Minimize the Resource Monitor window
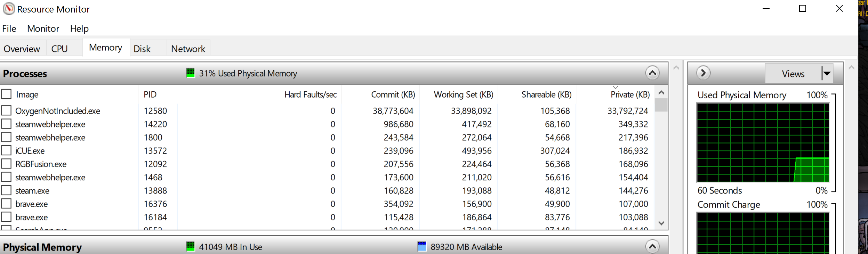This screenshot has width=868, height=254. point(766,8)
